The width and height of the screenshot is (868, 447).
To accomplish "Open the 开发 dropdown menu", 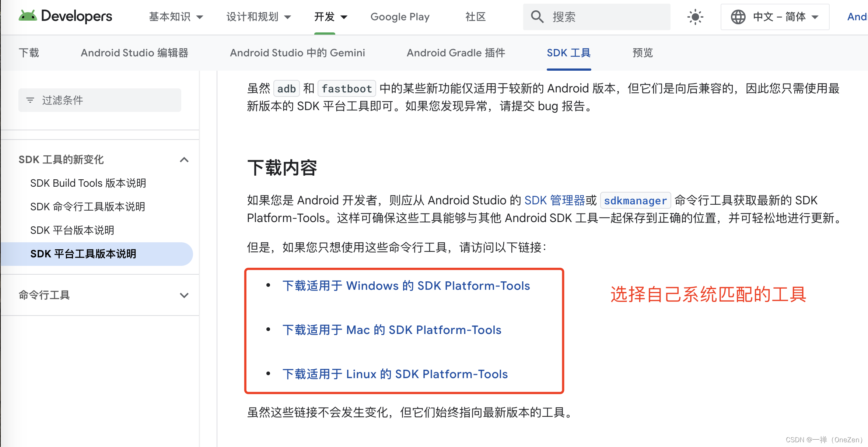I will 330,17.
